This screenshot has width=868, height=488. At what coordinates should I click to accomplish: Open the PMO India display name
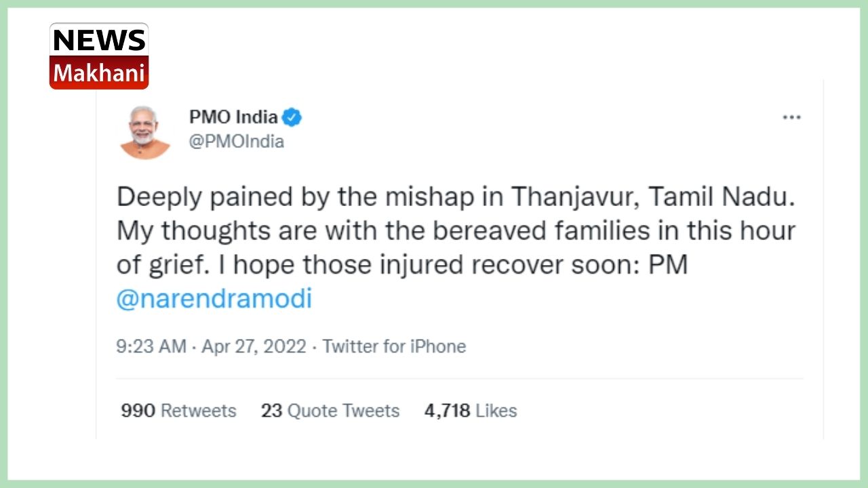point(233,117)
